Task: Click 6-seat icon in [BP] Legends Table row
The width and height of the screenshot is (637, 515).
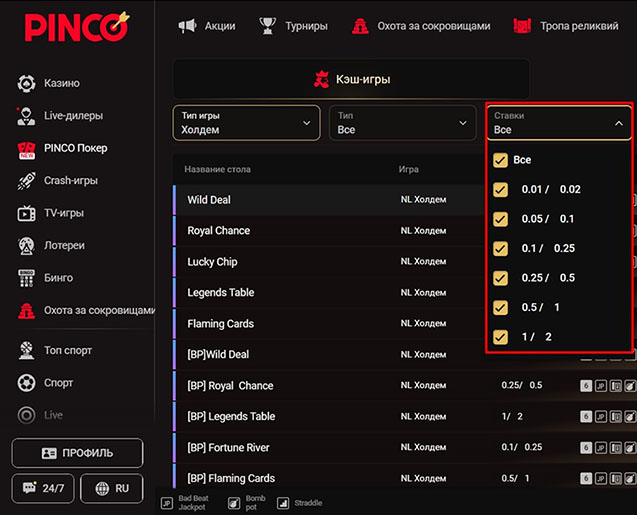Action: (586, 416)
